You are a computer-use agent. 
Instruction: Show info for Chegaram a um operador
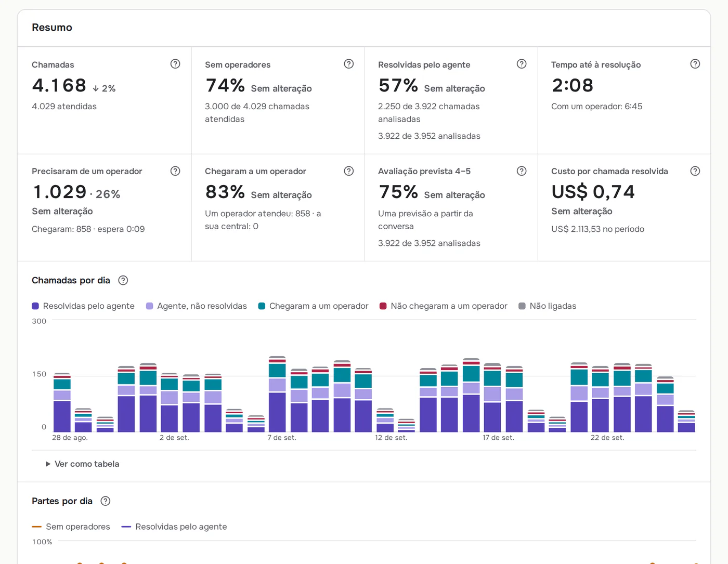[x=349, y=171]
